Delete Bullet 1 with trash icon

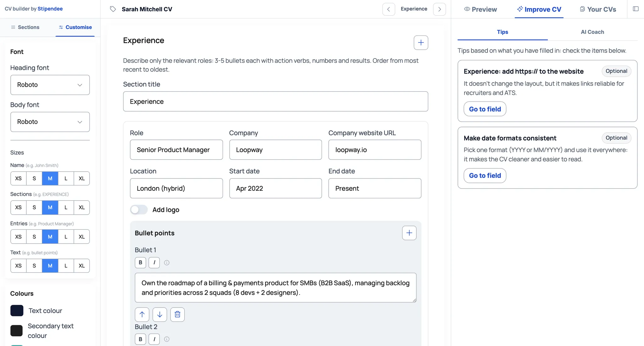[x=177, y=314]
